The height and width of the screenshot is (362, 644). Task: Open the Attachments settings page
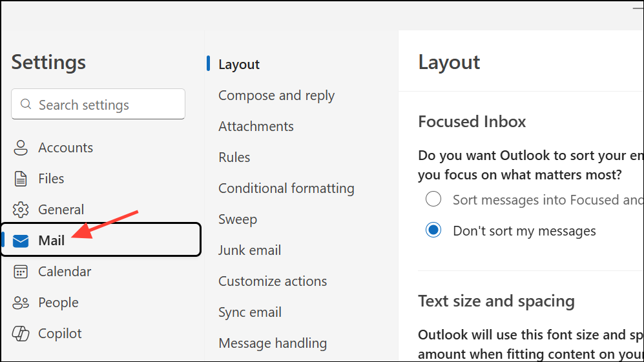pos(256,126)
